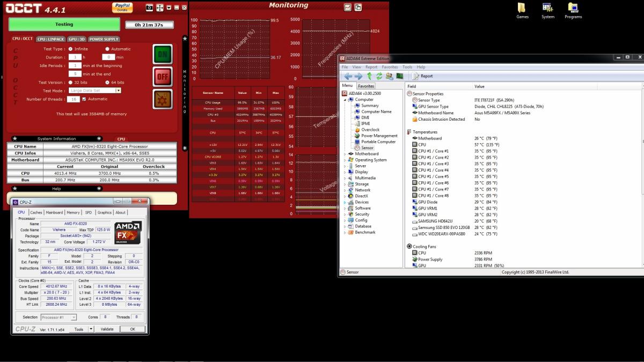Switch to the CPU:LINPACK tab in OCCT
The width and height of the screenshot is (644, 362).
pyautogui.click(x=51, y=39)
